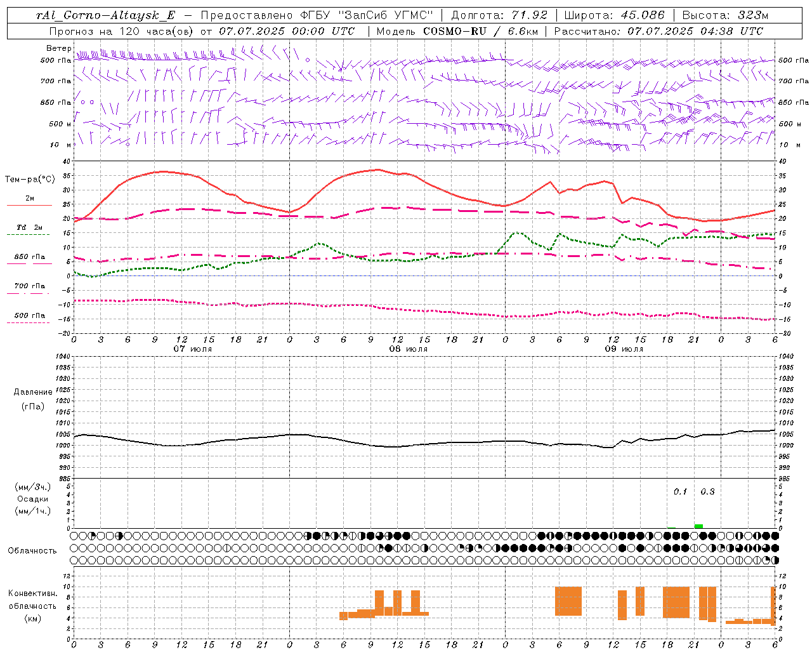
Task: Click the date label 08 июля
Action: pyautogui.click(x=409, y=349)
